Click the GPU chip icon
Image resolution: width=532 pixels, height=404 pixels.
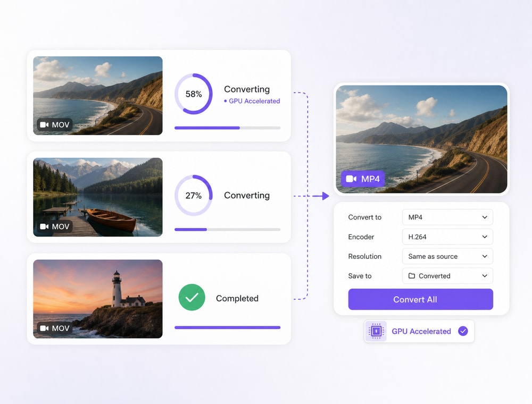pos(376,331)
